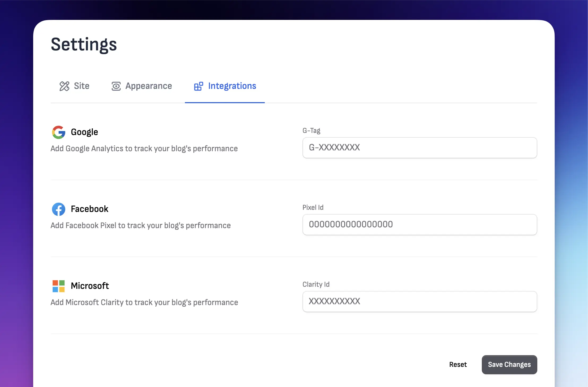
Task: Switch to the Appearance tab
Action: click(141, 86)
